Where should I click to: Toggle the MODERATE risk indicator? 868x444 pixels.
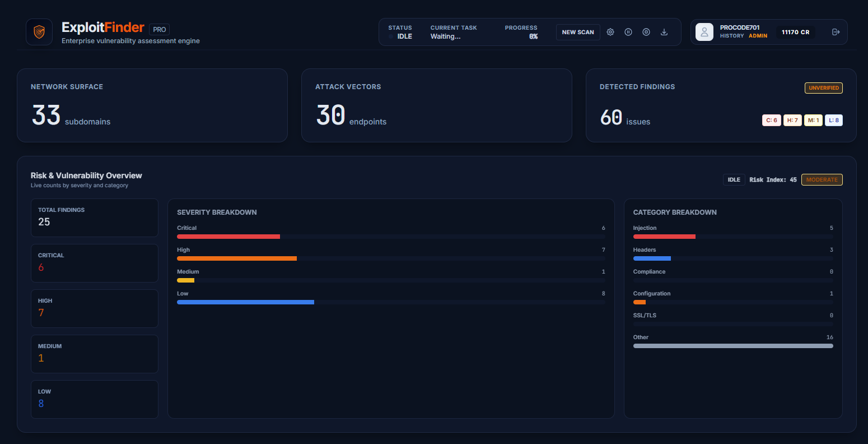coord(822,179)
